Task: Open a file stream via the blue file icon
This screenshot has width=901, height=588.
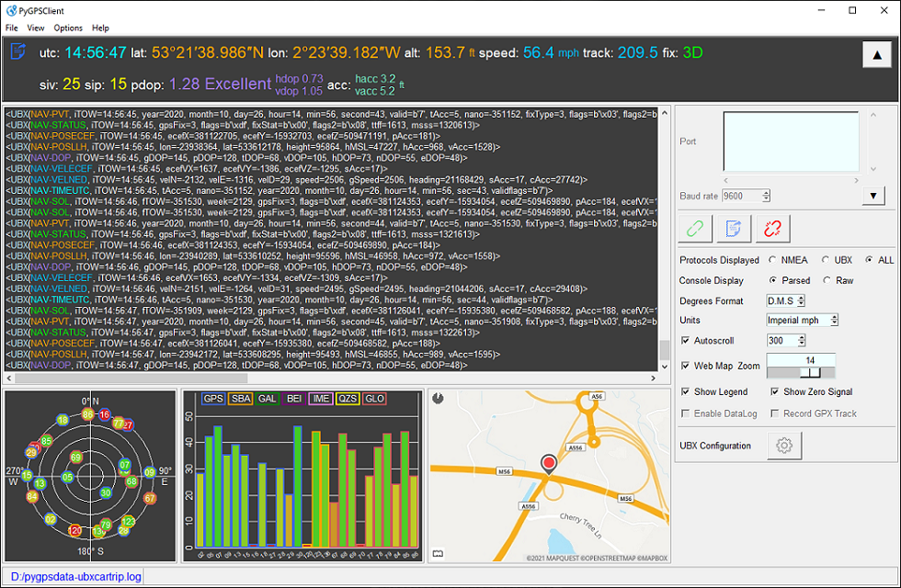Action: (733, 228)
